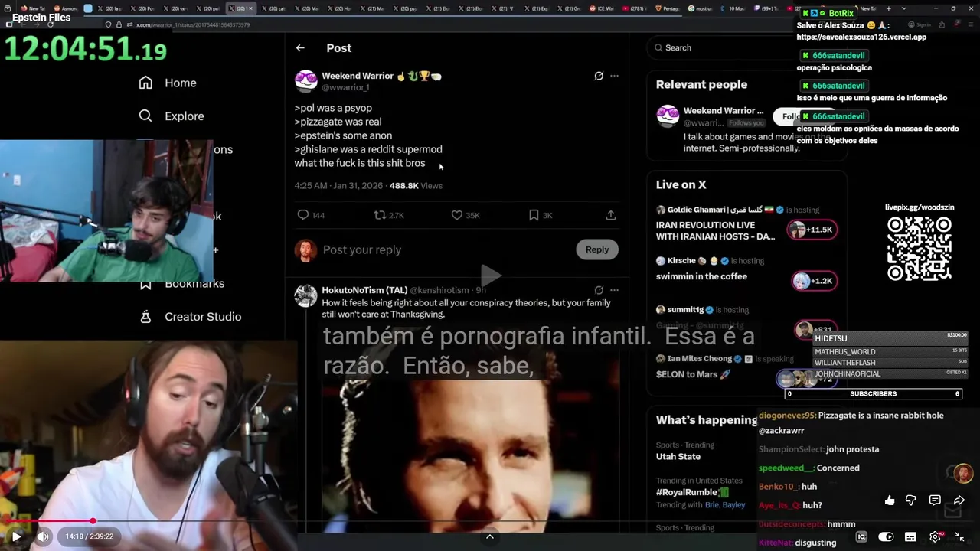980x551 pixels.
Task: Click the 14:18 / 2:39:22 time display
Action: click(x=89, y=536)
